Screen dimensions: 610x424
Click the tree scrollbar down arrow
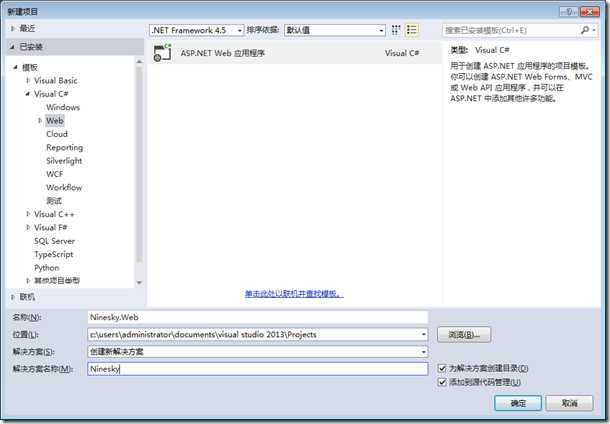point(139,282)
